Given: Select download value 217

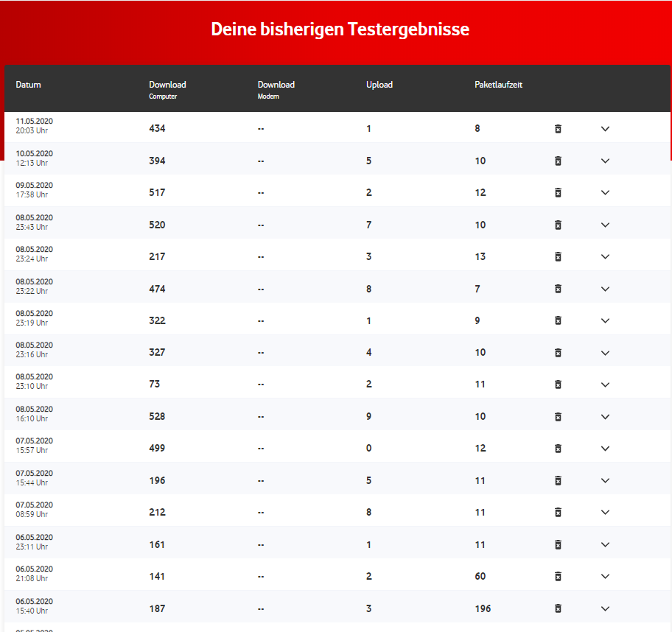Looking at the screenshot, I should pyautogui.click(x=157, y=256).
